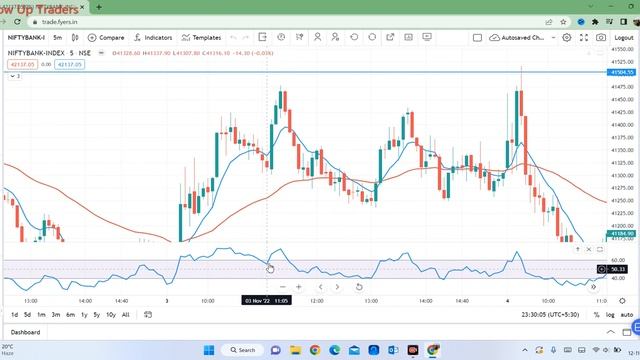Image resolution: width=640 pixels, height=360 pixels.
Task: Open Autosaved chart layout cloud button
Action: (x=517, y=38)
